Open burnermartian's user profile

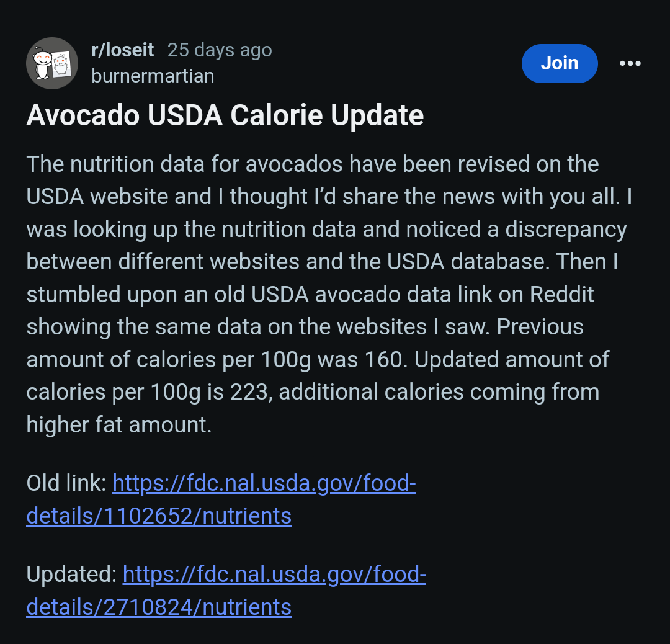[x=153, y=76]
